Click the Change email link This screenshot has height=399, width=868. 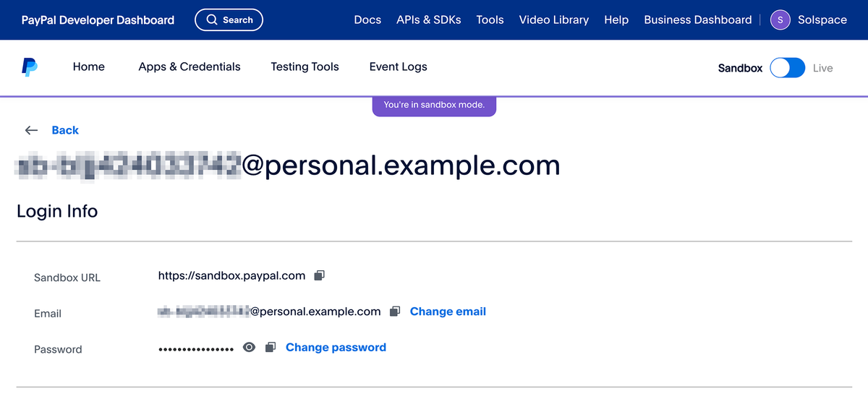pos(448,312)
